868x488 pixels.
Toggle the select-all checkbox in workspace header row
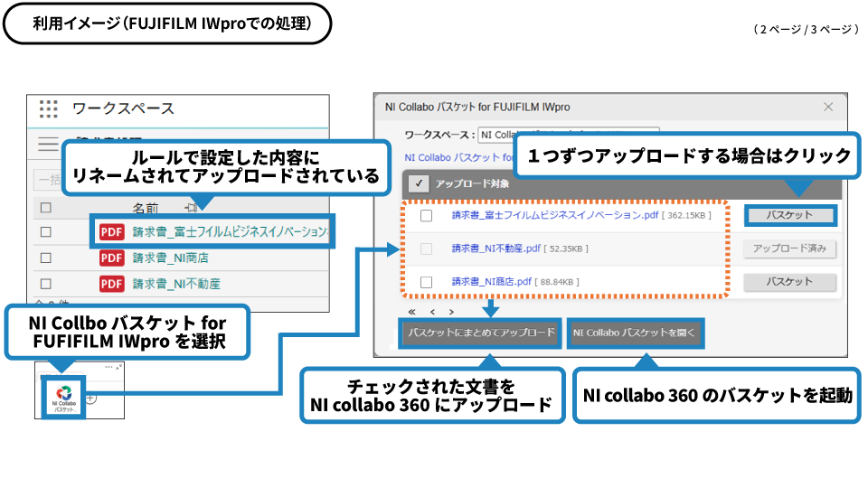[46, 208]
